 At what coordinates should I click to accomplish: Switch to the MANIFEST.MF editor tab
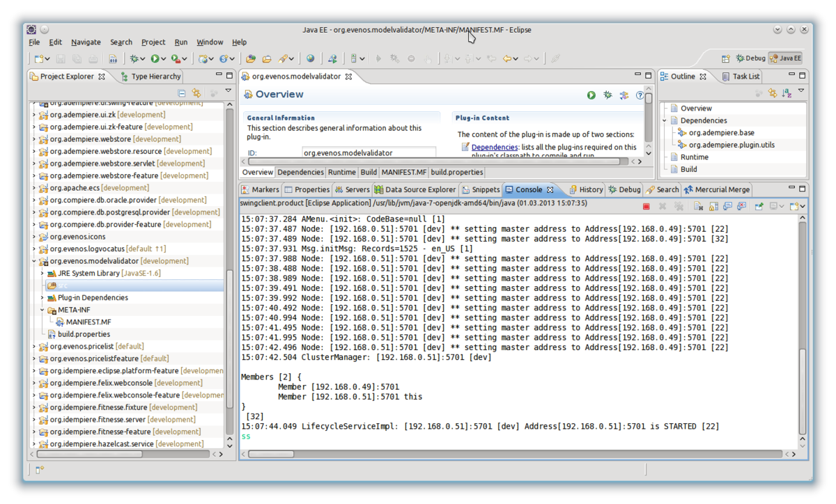403,172
